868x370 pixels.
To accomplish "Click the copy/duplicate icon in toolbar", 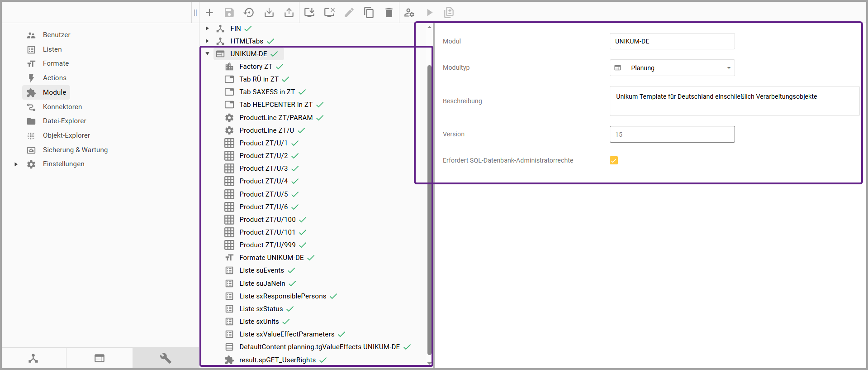I will click(x=369, y=13).
